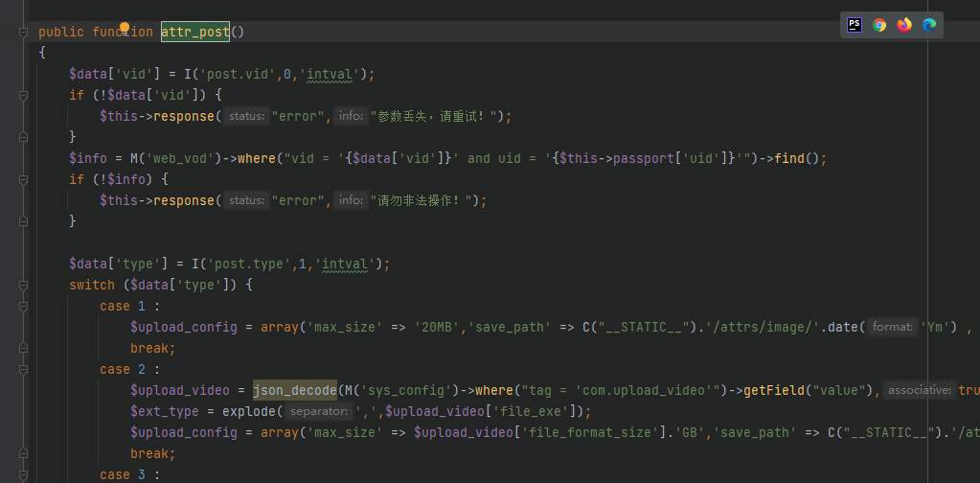Open file in Firefox browser

tap(904, 25)
